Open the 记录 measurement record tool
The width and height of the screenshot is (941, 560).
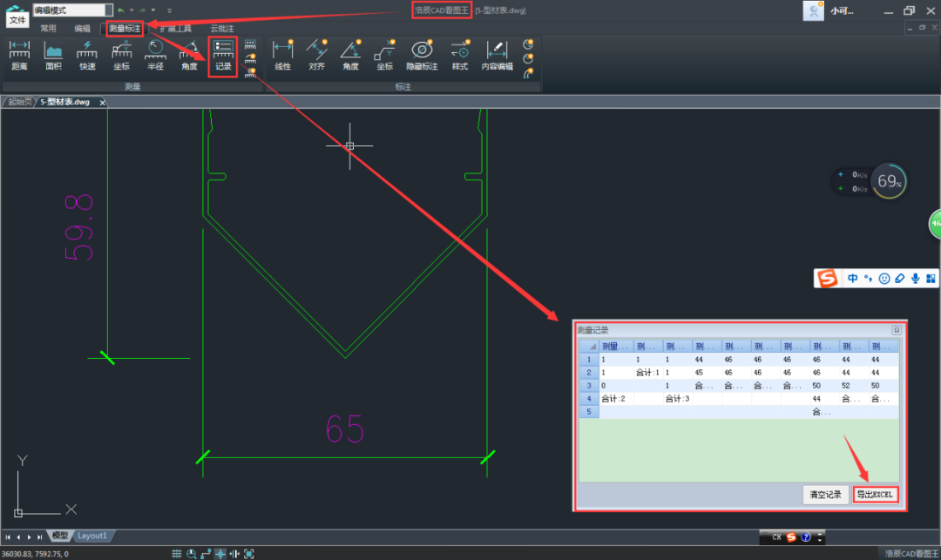point(223,57)
